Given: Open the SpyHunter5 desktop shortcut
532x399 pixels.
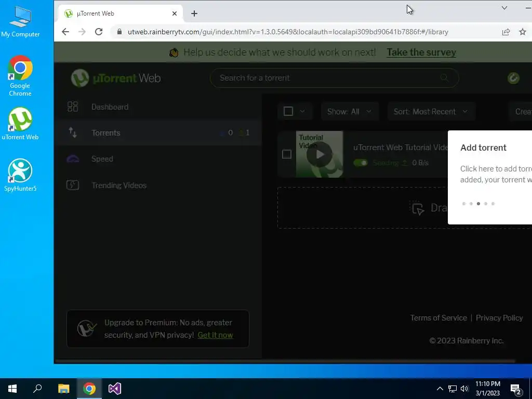Looking at the screenshot, I should (x=20, y=175).
